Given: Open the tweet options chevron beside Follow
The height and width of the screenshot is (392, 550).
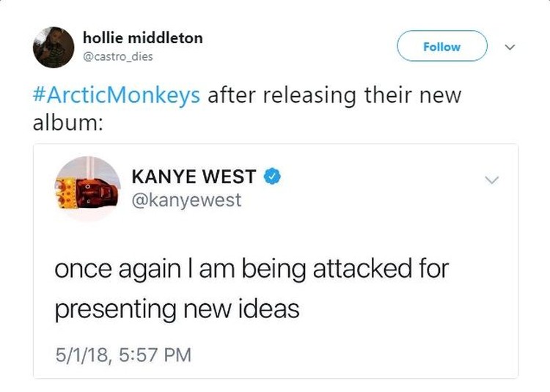Looking at the screenshot, I should coord(510,47).
